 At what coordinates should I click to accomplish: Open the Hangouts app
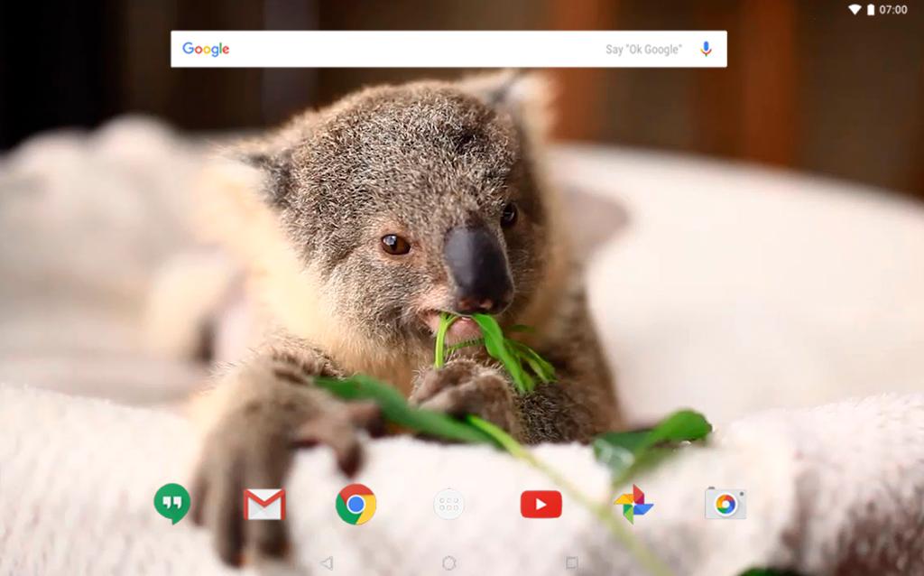tap(171, 504)
